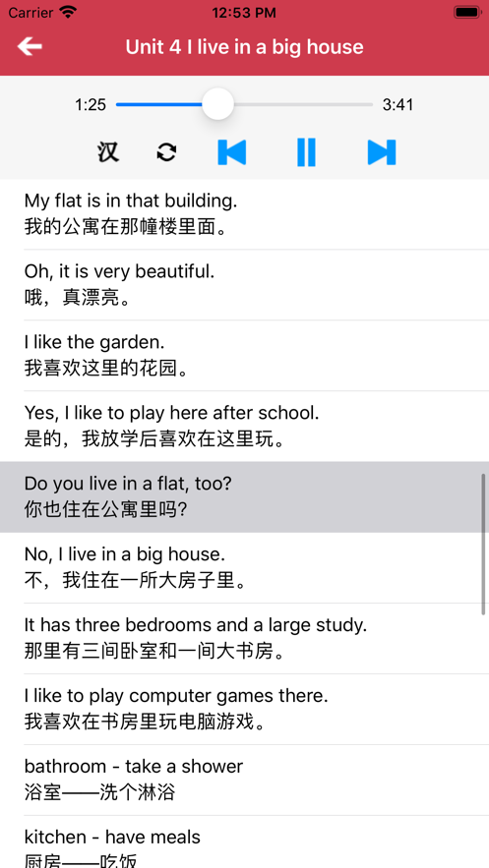The image size is (489, 868).
Task: Pause the audio playback
Action: click(306, 151)
